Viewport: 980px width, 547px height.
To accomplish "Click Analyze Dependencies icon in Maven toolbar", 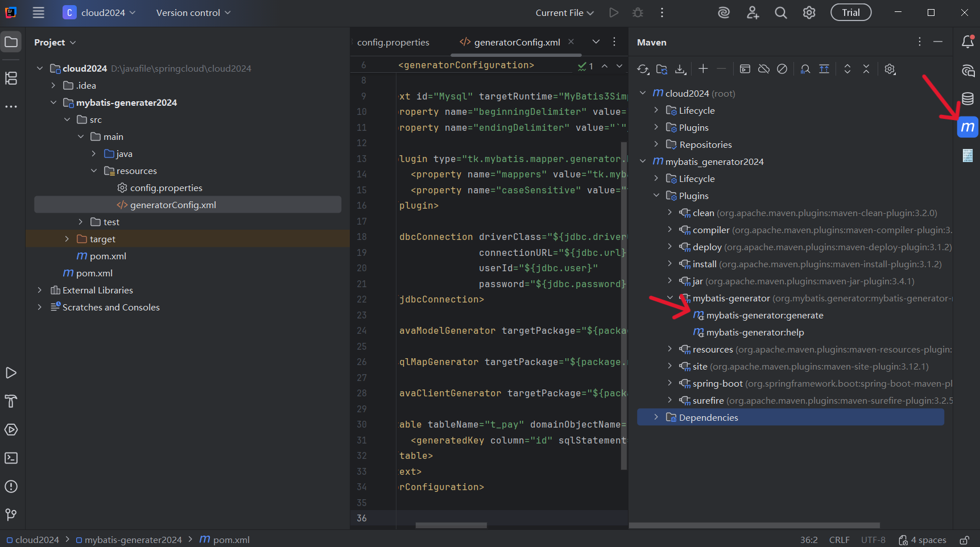I will pos(805,69).
